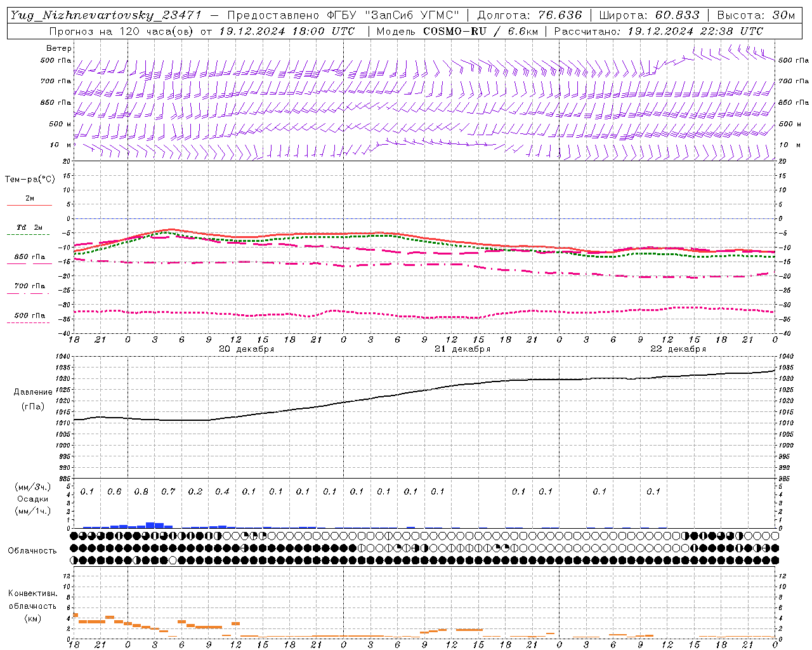
Task: Click the 0.2 precipitation value
Action: 195,491
